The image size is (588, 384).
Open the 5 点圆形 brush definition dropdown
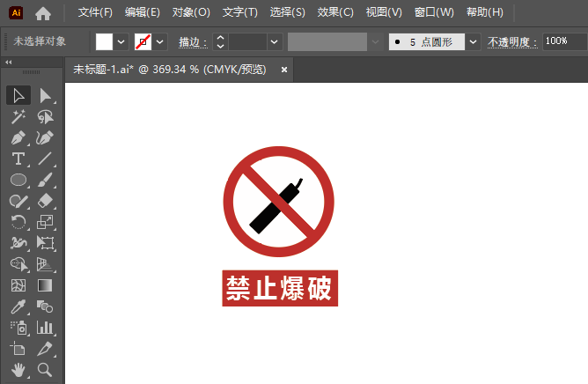[x=473, y=41]
